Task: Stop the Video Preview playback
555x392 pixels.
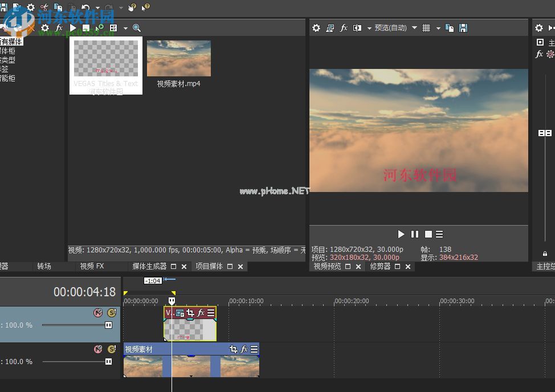Action: point(429,234)
